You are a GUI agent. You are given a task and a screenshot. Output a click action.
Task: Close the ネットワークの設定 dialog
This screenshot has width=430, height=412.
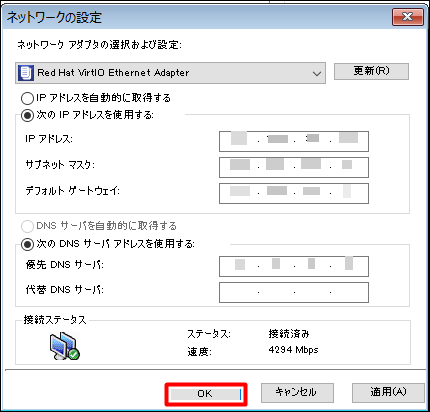point(408,17)
